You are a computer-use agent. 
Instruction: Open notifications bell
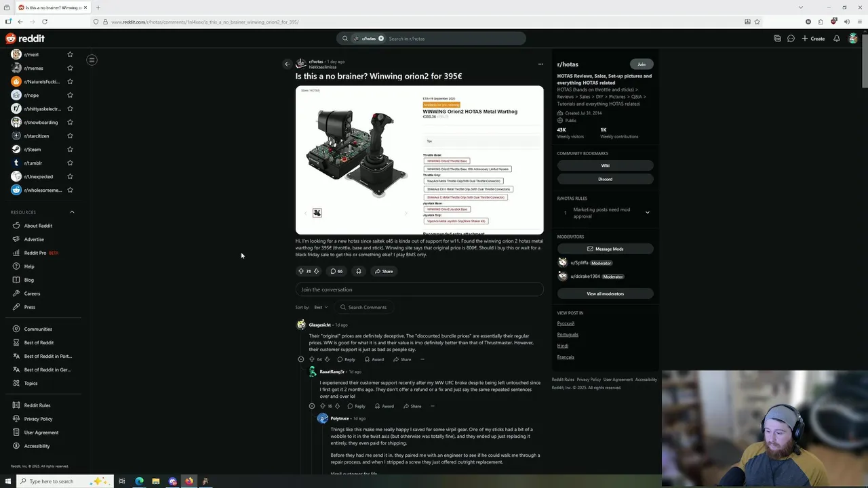coord(837,39)
